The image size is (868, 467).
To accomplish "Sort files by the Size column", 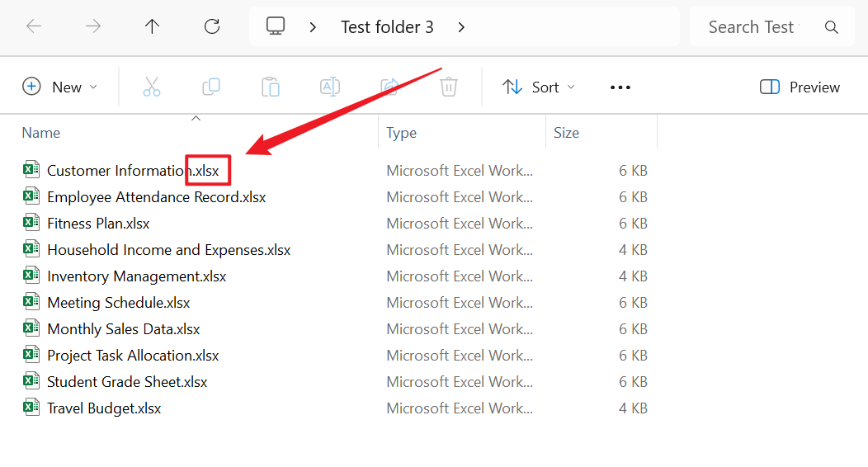I will [566, 133].
